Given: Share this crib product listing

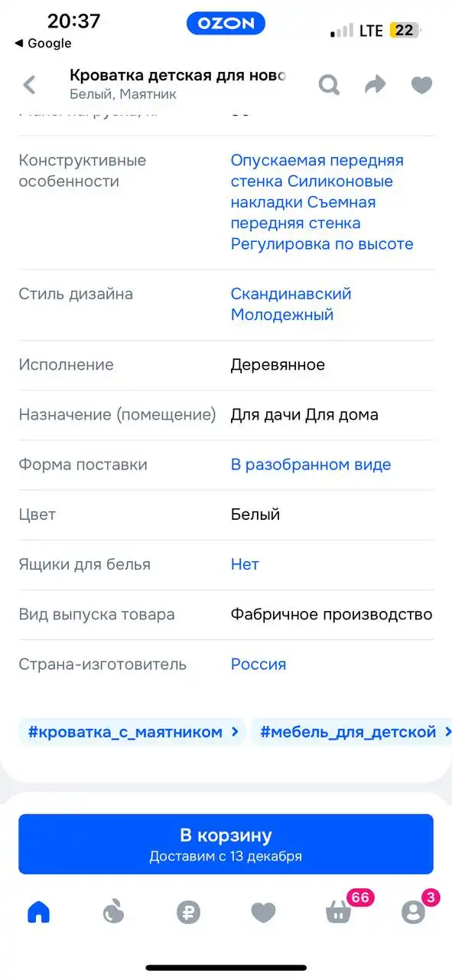Looking at the screenshot, I should coord(375,85).
